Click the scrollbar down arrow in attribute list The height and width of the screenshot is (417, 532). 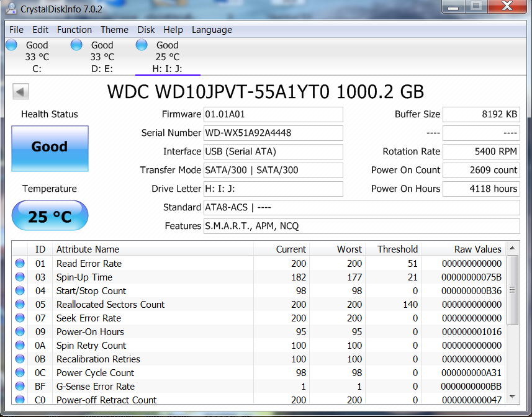[x=512, y=397]
